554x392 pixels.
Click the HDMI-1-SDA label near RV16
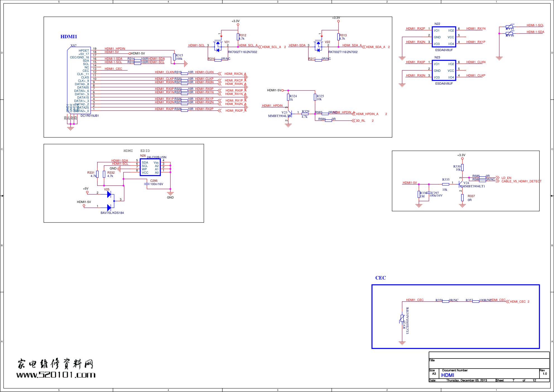click(535, 32)
